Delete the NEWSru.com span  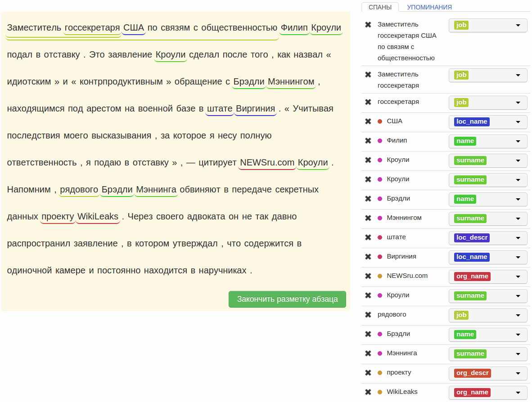[368, 276]
